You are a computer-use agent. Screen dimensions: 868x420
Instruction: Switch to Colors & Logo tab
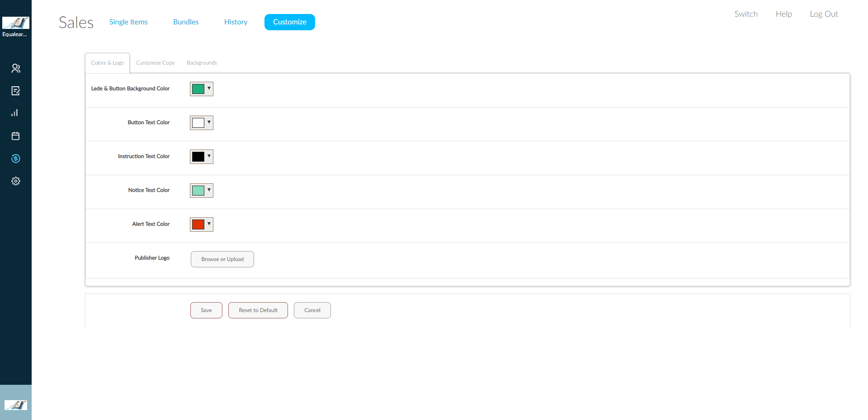click(x=108, y=63)
